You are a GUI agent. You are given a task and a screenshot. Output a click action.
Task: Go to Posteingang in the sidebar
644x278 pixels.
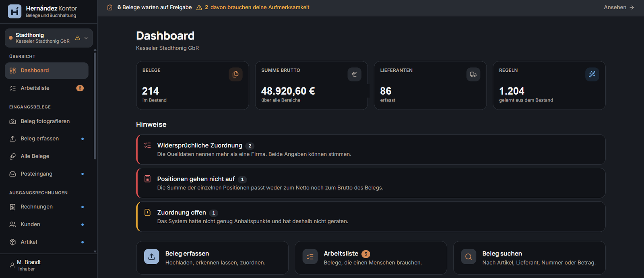pyautogui.click(x=47, y=174)
